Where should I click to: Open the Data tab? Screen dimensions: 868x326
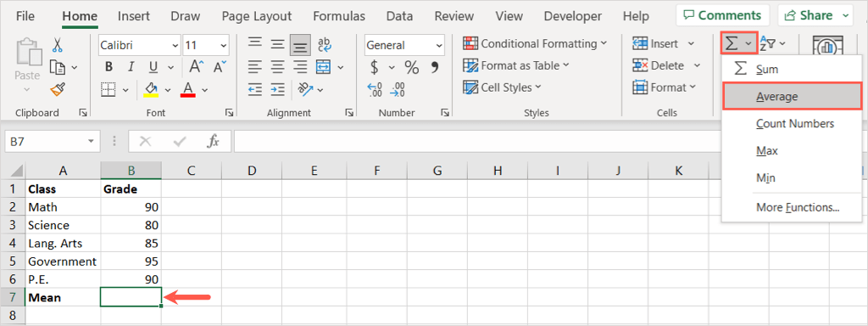coord(399,16)
